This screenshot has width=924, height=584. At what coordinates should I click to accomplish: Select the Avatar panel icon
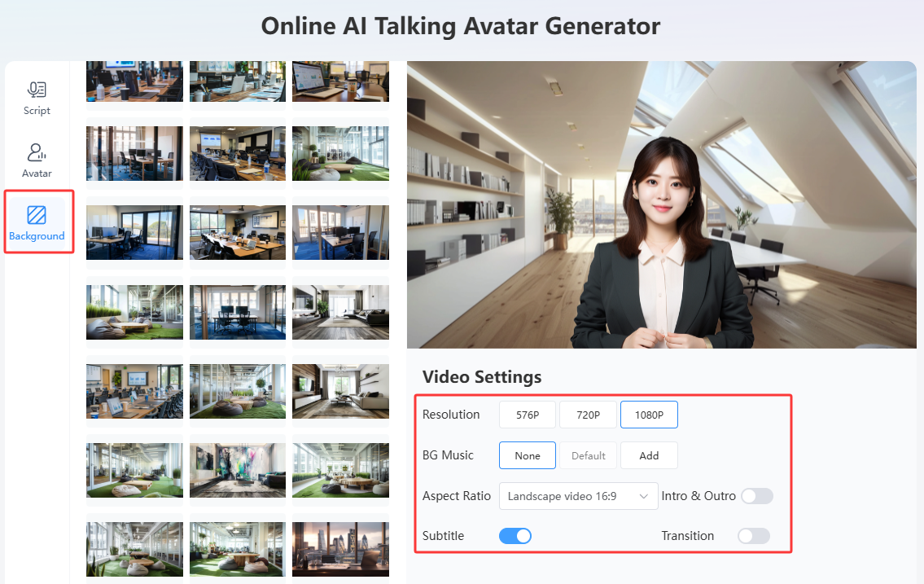[x=37, y=160]
